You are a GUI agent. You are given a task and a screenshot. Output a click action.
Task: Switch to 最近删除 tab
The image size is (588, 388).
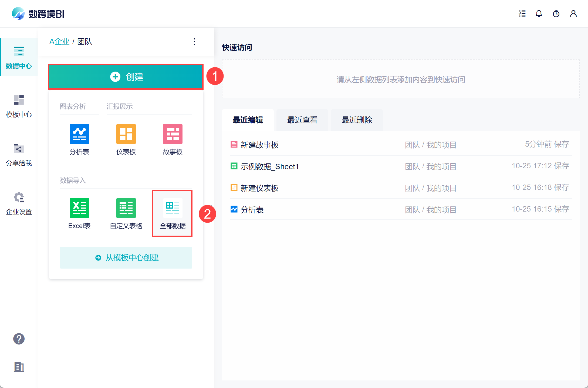(357, 120)
